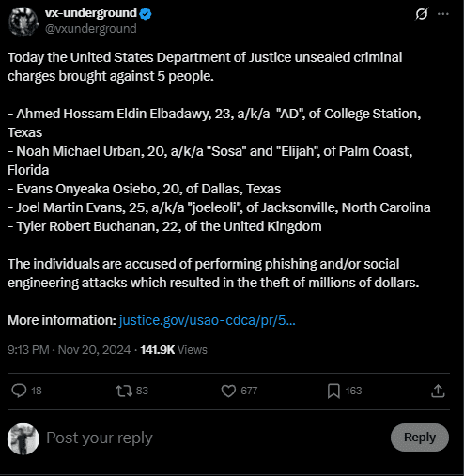Open the @vxunderground handle link
Screen dimensions: 464x476
pyautogui.click(x=91, y=29)
